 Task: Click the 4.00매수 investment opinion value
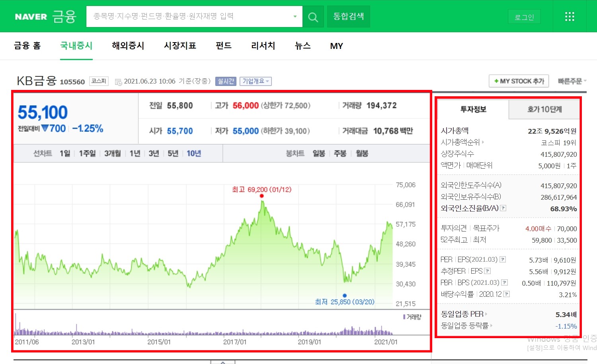pyautogui.click(x=538, y=229)
